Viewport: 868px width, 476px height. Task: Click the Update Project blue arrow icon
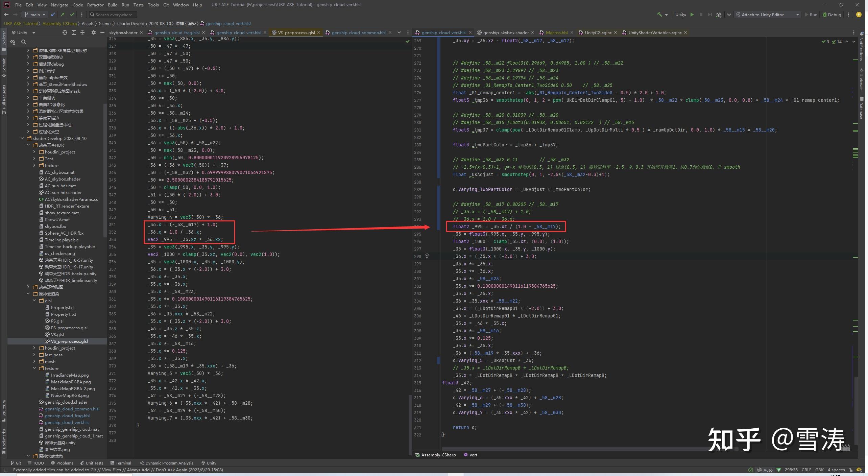[53, 15]
